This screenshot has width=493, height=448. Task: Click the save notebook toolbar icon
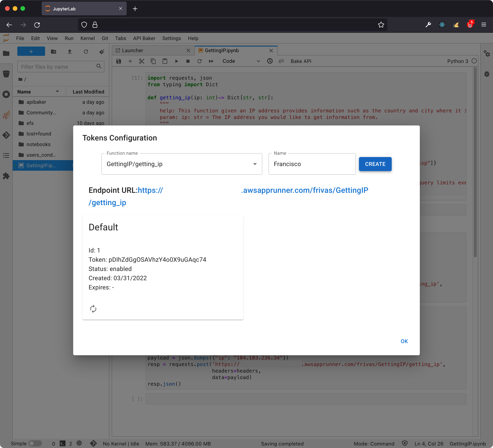(x=119, y=61)
